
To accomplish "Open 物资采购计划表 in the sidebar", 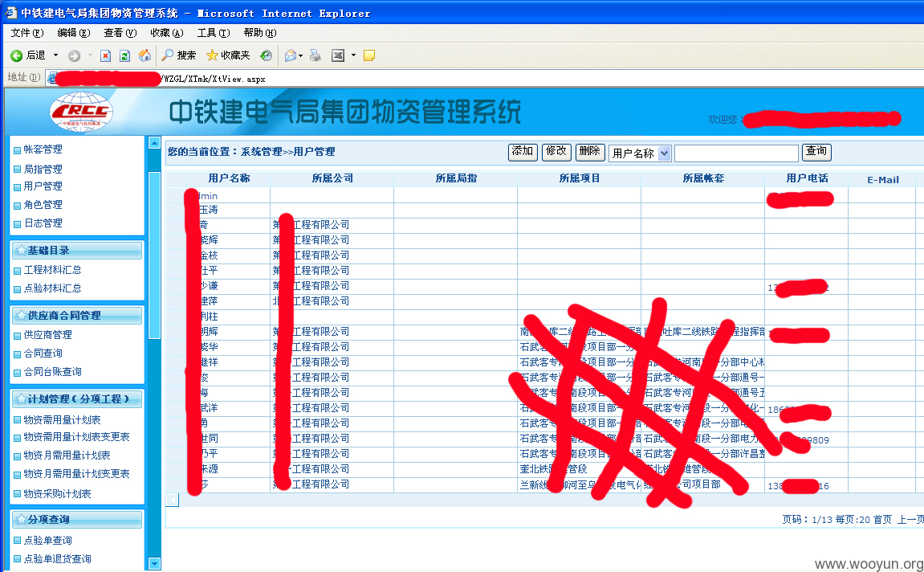I will click(57, 493).
